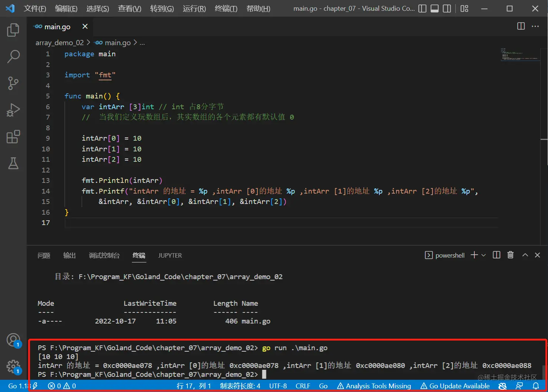The width and height of the screenshot is (548, 392).
Task: Close the terminal panel
Action: [538, 255]
